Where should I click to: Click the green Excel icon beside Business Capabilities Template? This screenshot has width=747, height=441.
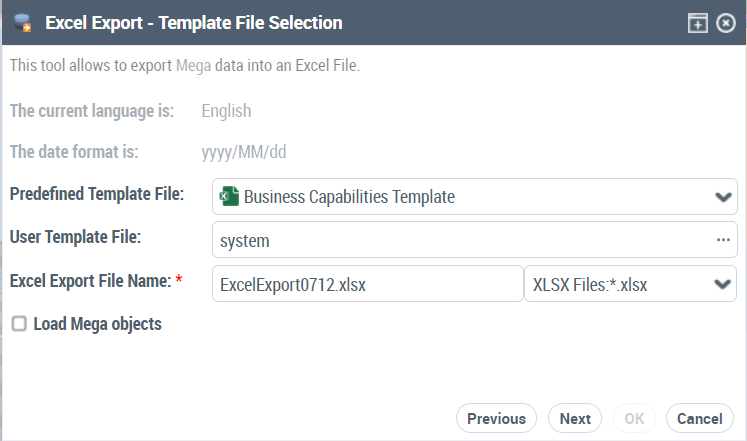(229, 197)
